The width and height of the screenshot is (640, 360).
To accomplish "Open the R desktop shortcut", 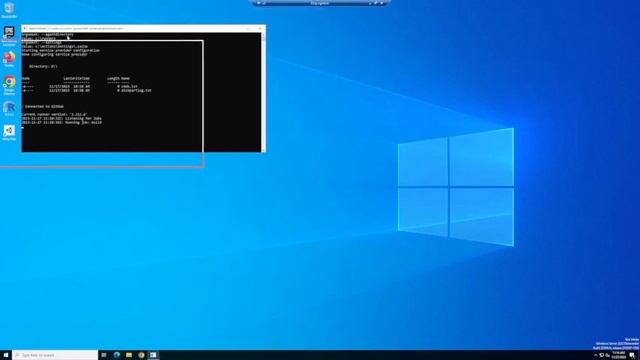I will tap(9, 109).
